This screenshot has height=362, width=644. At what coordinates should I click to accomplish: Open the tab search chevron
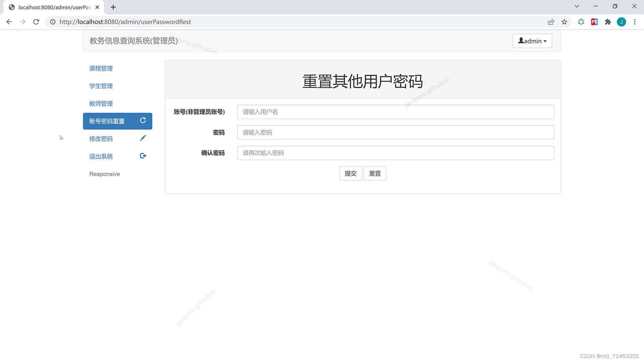tap(577, 6)
